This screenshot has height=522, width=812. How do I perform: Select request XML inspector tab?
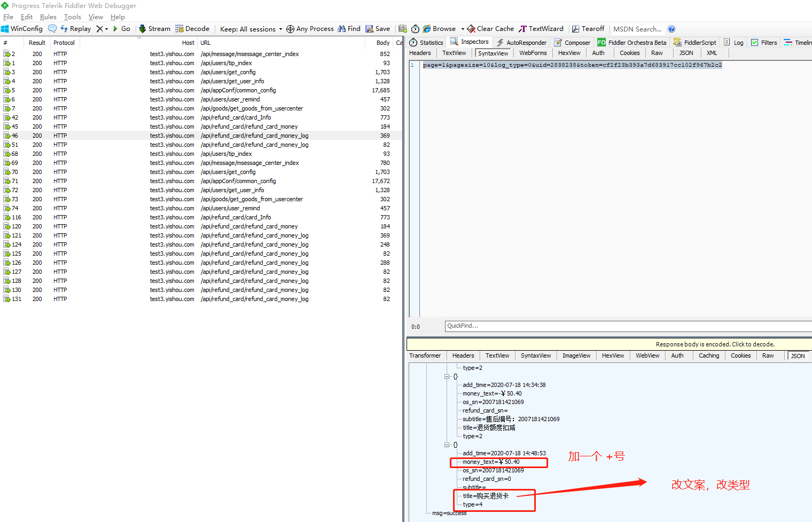coord(712,53)
